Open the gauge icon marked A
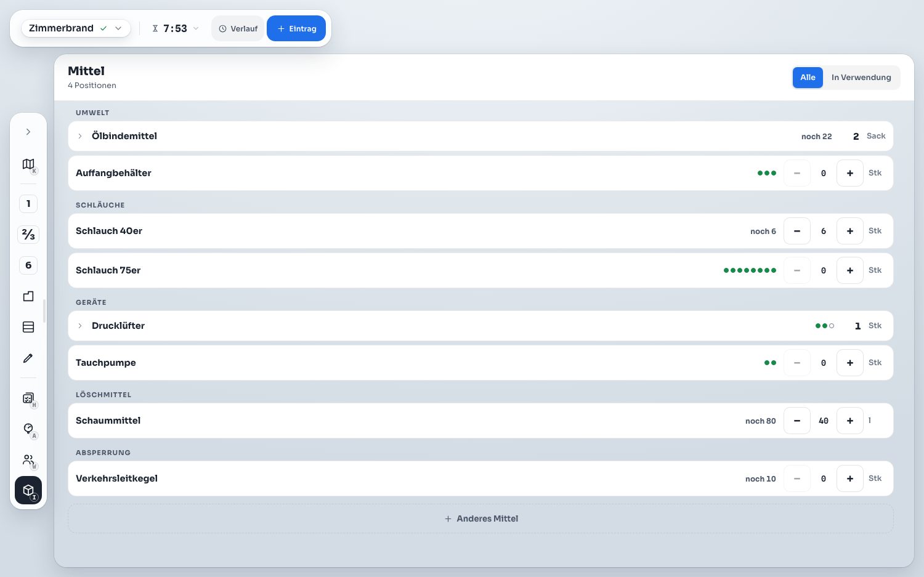 click(x=28, y=429)
